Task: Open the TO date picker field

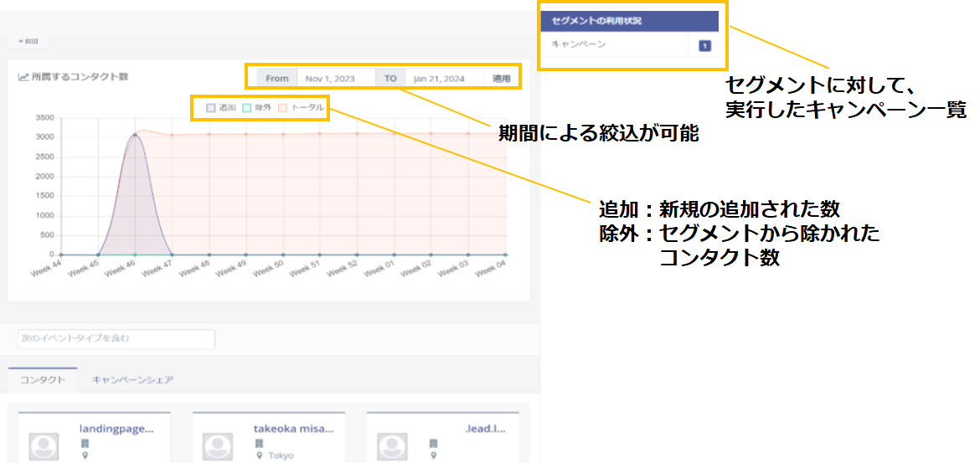Action: [444, 79]
